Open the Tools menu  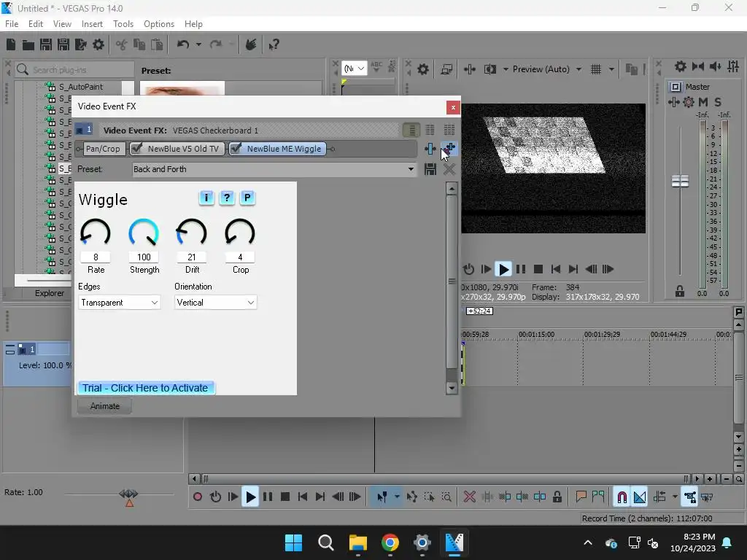tap(123, 24)
